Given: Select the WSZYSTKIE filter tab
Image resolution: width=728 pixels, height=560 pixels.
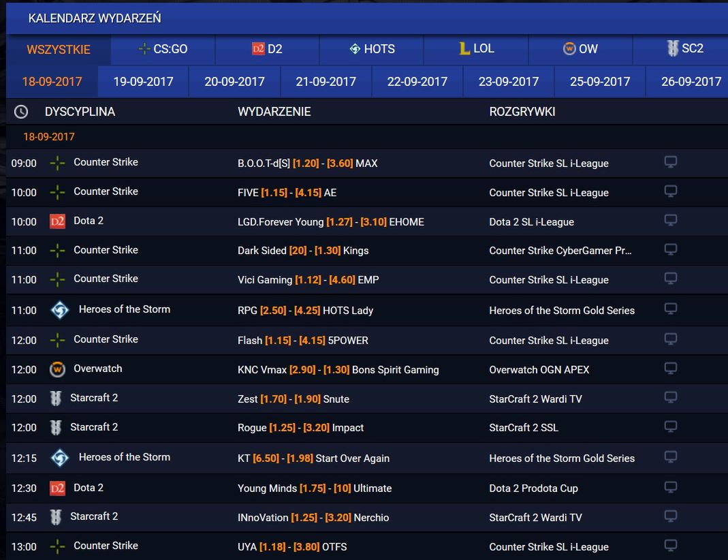Looking at the screenshot, I should [59, 50].
